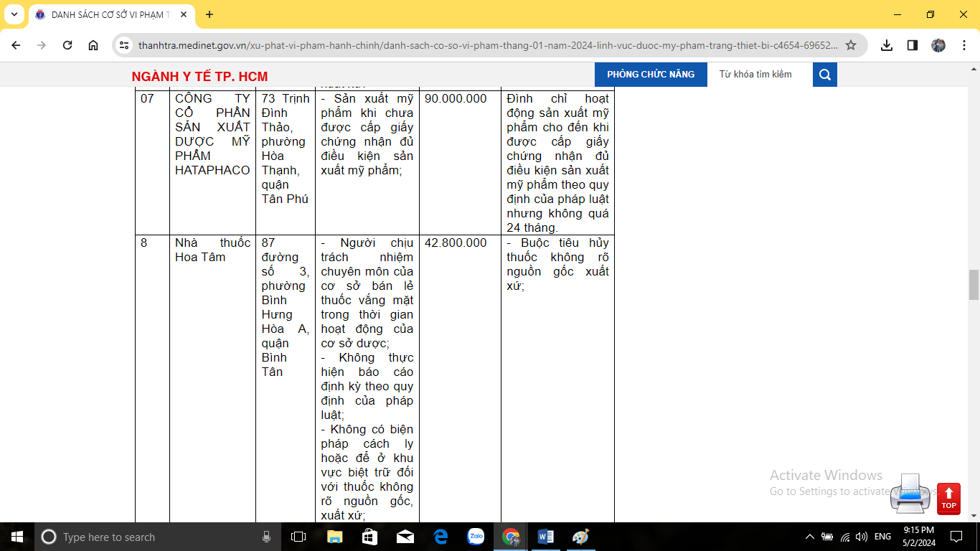
Task: Open a new tab with plus button
Action: (209, 14)
